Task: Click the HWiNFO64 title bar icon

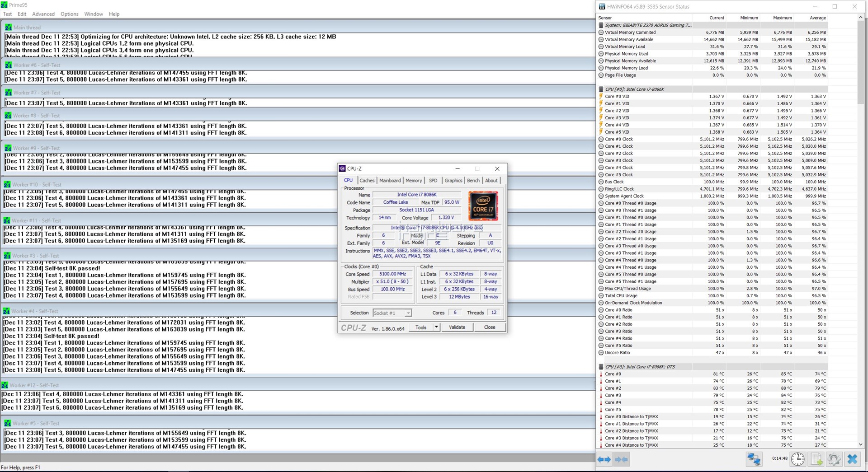Action: [x=602, y=6]
